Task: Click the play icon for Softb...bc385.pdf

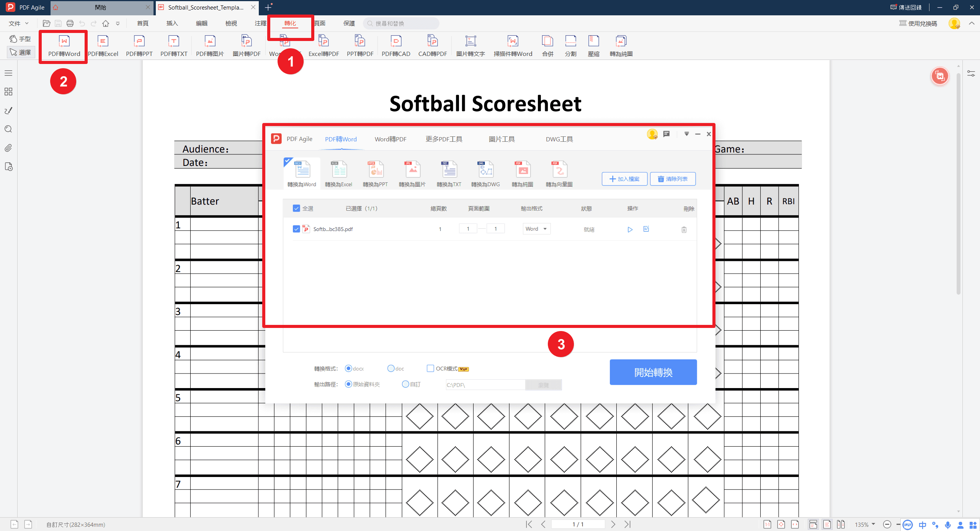Action: [630, 229]
